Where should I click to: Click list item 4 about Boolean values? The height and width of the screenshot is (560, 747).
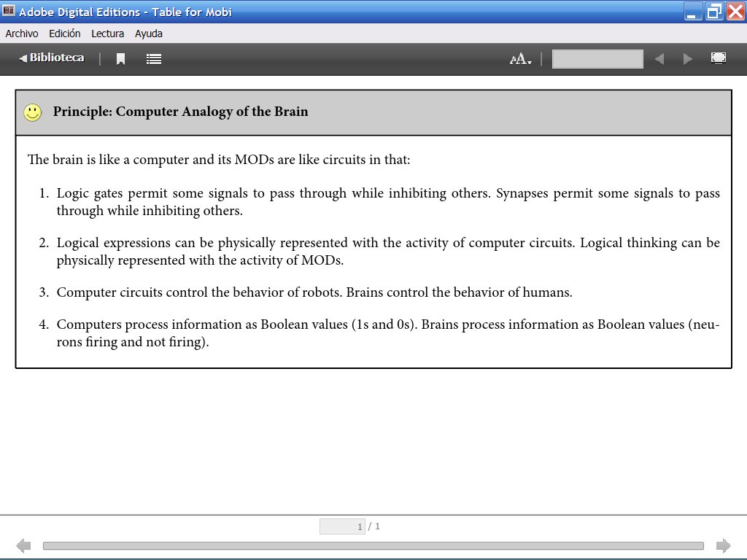pyautogui.click(x=379, y=332)
